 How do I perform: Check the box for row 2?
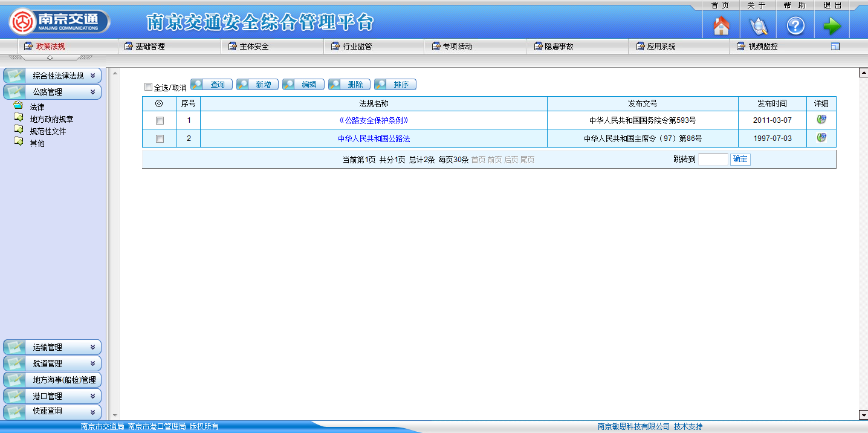160,138
